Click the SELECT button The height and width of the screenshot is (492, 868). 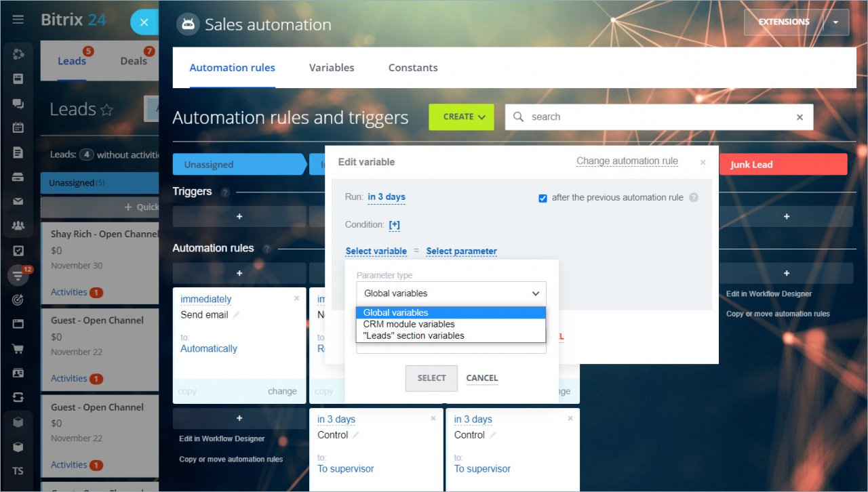point(431,378)
